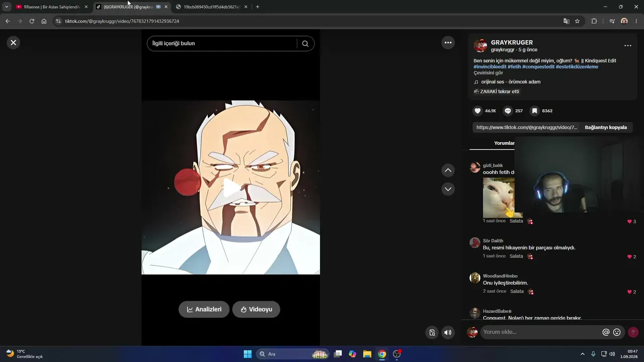Open the Chrome profile avatar menu
This screenshot has width=644, height=362.
pyautogui.click(x=624, y=21)
